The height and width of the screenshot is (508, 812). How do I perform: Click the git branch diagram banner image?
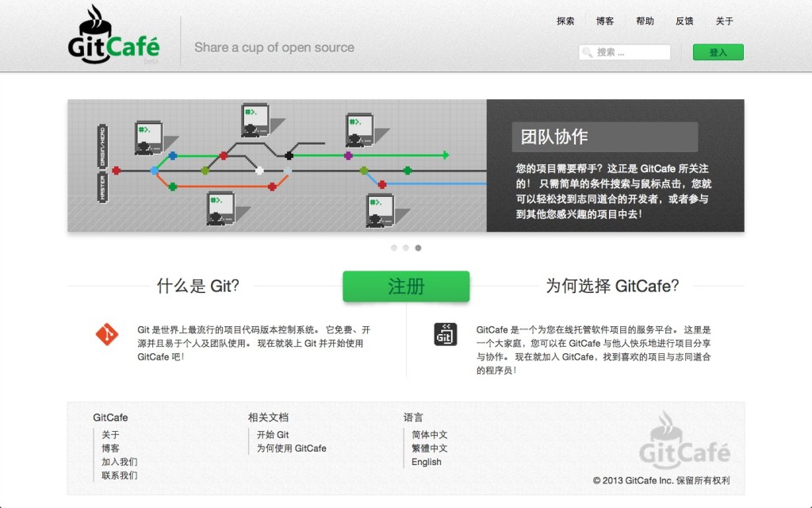(277, 165)
